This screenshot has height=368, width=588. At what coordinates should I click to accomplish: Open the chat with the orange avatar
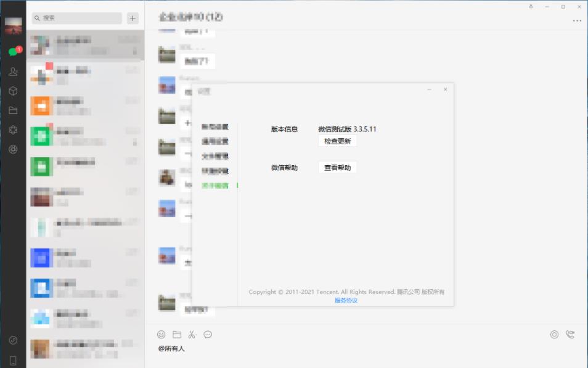click(86, 105)
